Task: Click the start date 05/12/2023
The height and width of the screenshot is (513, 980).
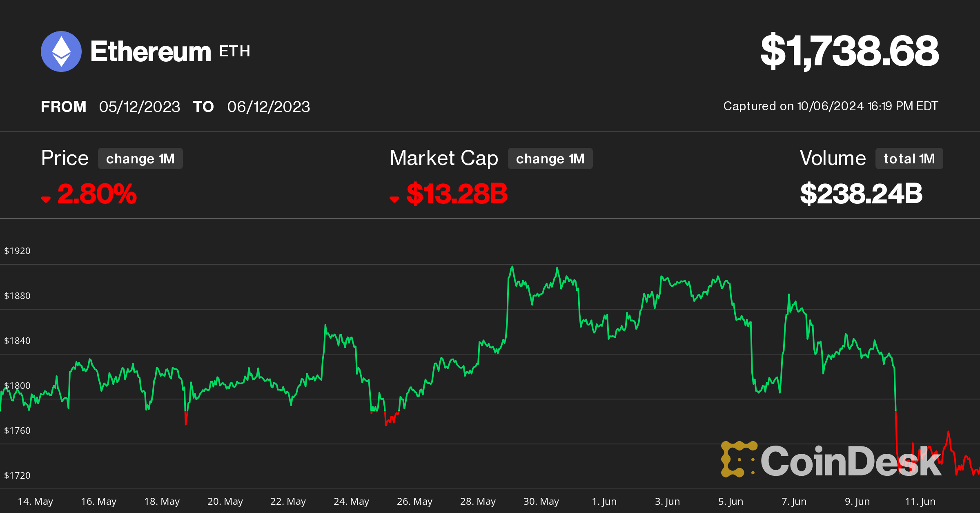Action: point(140,107)
